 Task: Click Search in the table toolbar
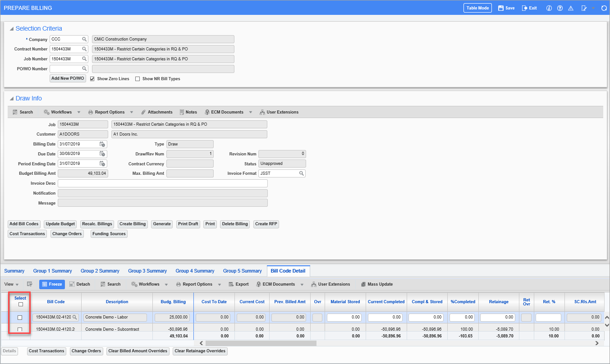click(x=110, y=284)
